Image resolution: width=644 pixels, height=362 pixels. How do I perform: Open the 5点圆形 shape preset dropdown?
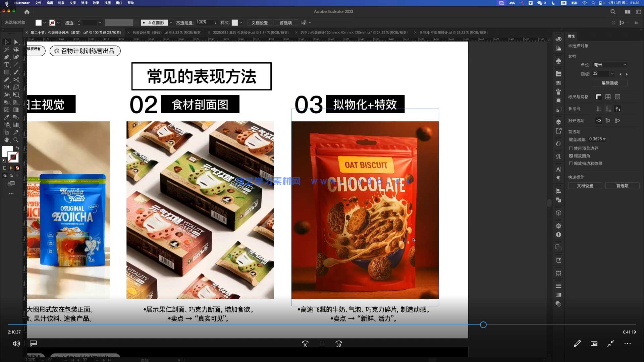pyautogui.click(x=171, y=23)
